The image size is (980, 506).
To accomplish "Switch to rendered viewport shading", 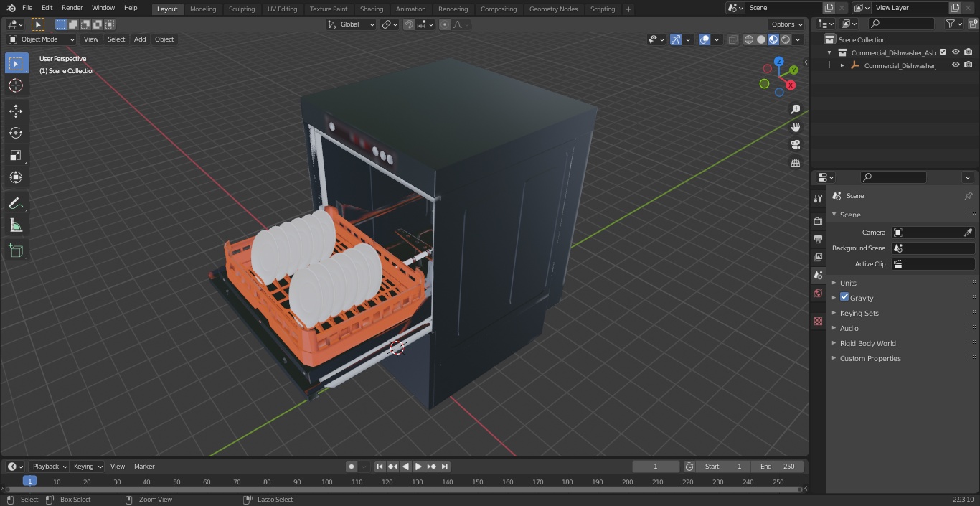I will [x=786, y=39].
